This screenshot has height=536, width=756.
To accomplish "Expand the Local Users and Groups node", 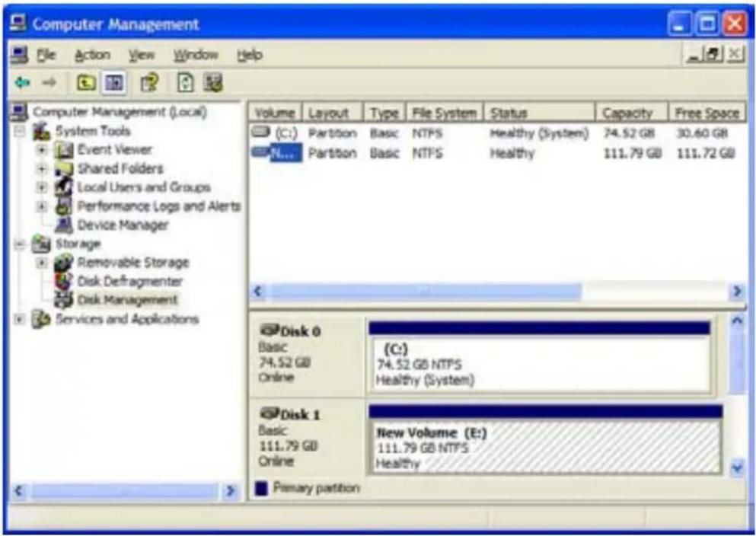I will pos(43,187).
